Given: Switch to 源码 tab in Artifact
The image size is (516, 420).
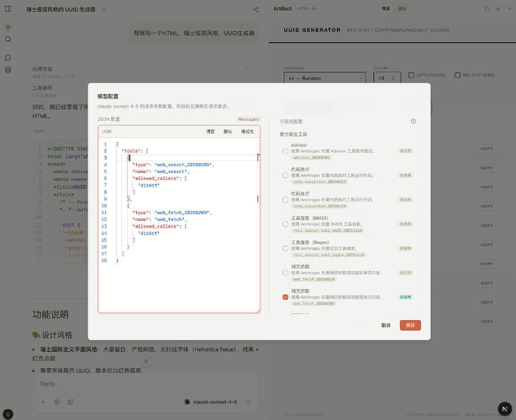Looking at the screenshot, I should [402, 9].
